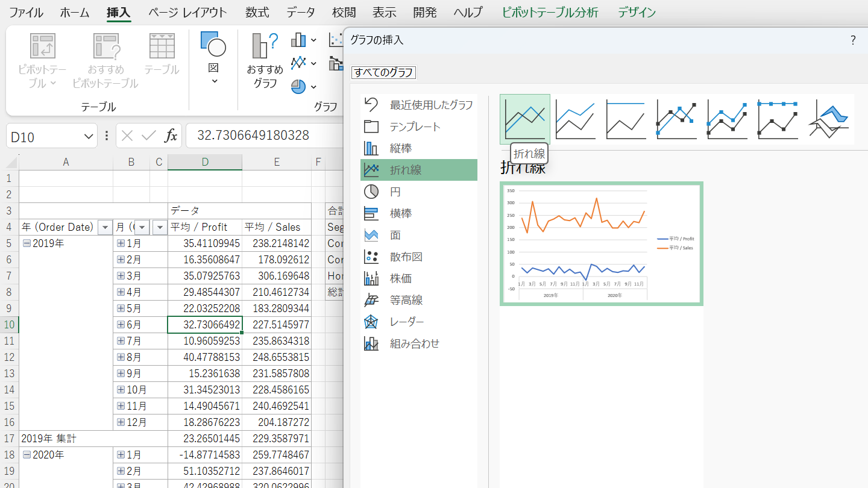Viewport: 868px width, 488px height.
Task: Click the おすすめグラフ ribbon button
Action: point(265,61)
